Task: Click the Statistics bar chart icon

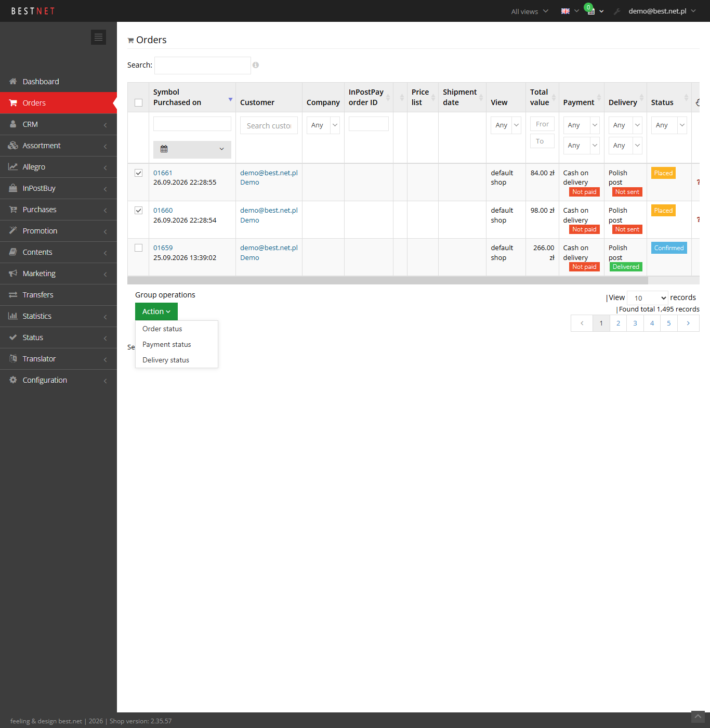Action: point(13,316)
